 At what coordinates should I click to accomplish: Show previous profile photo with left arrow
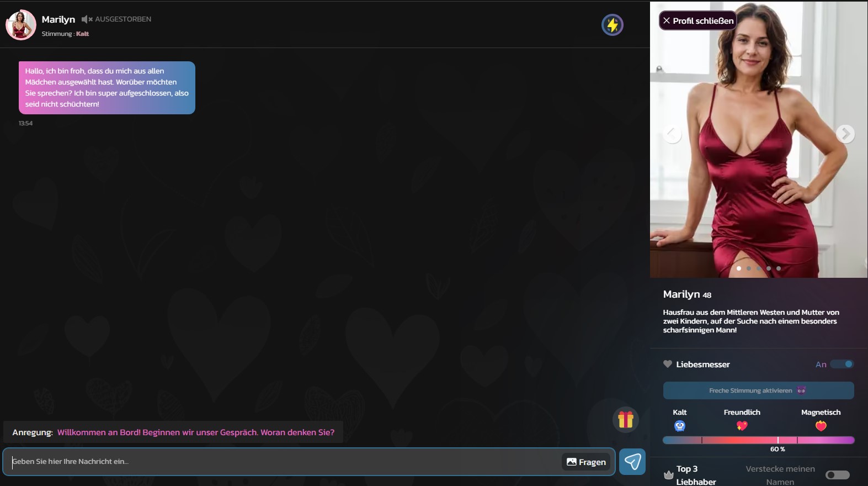pos(672,134)
